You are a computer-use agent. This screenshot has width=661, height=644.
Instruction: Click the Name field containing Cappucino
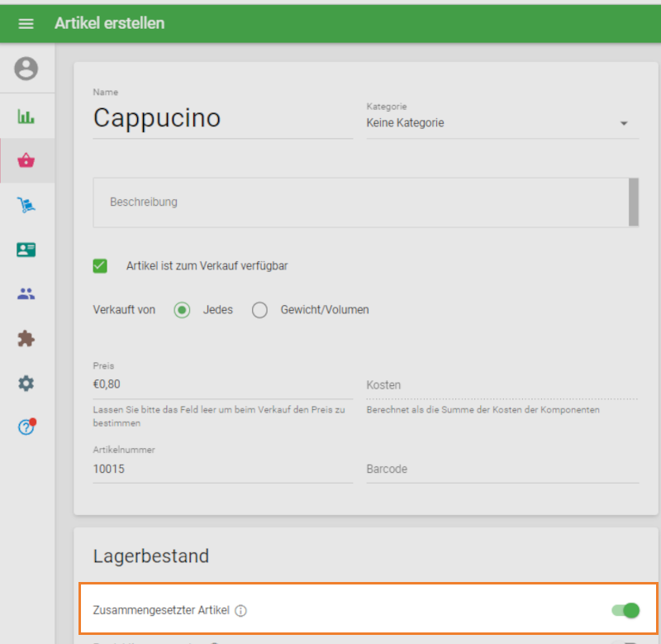point(222,118)
